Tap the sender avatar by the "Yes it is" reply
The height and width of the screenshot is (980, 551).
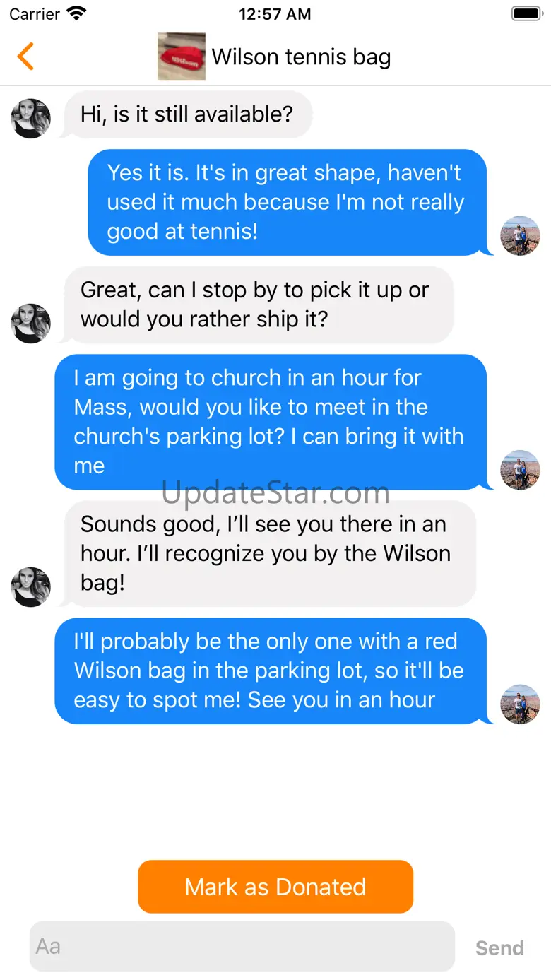(x=520, y=235)
